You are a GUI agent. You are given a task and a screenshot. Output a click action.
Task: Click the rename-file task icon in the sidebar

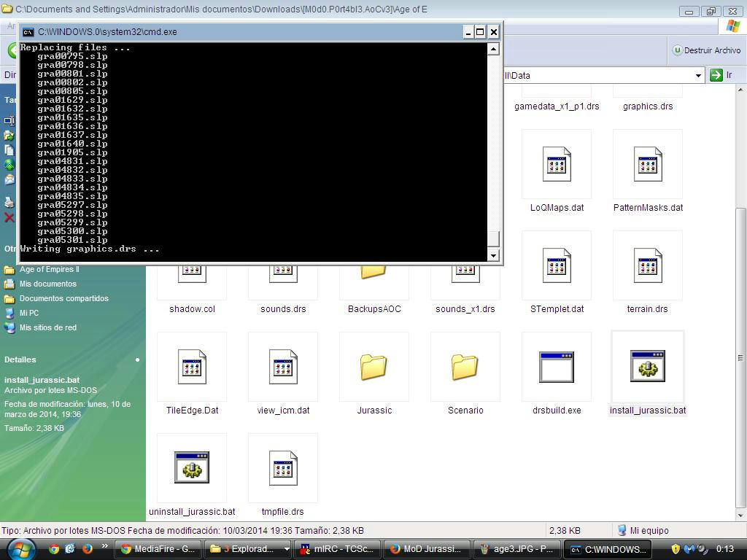point(9,121)
